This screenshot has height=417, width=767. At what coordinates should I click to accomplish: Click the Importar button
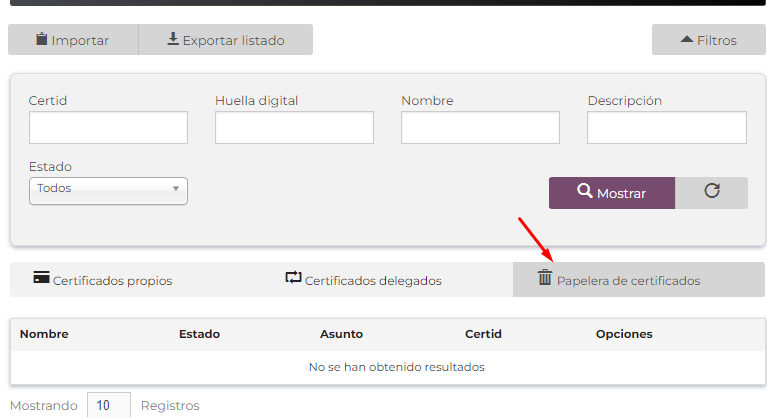coord(73,40)
